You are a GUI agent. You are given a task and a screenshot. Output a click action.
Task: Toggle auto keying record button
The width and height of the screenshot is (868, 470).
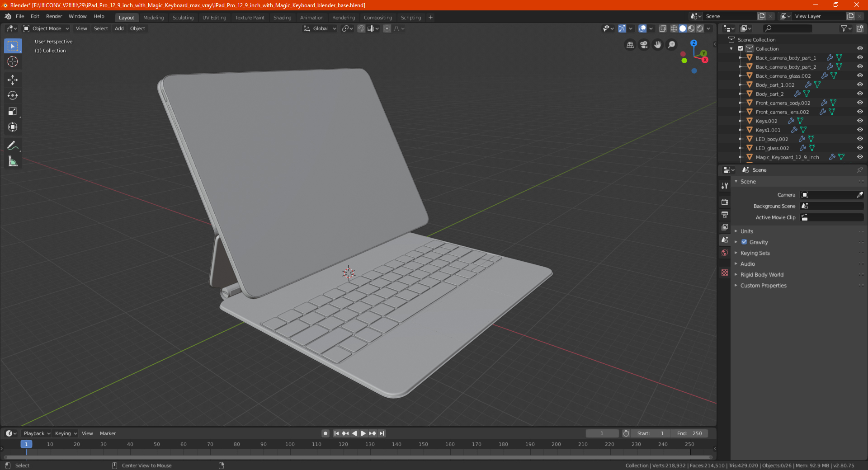pyautogui.click(x=325, y=433)
